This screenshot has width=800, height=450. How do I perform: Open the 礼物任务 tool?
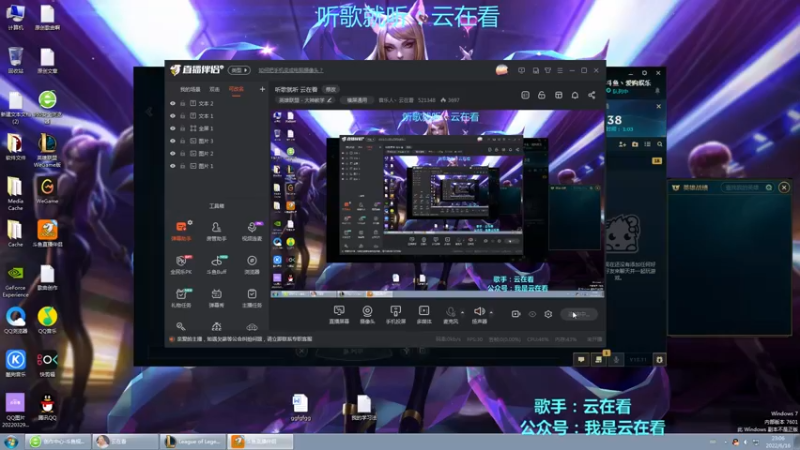pyautogui.click(x=181, y=298)
